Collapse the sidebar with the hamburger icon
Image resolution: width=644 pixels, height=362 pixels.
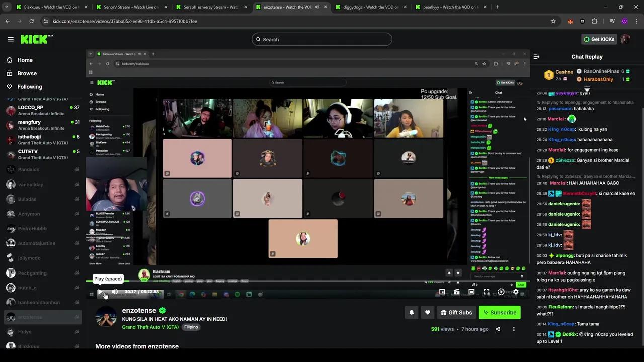coord(11,39)
